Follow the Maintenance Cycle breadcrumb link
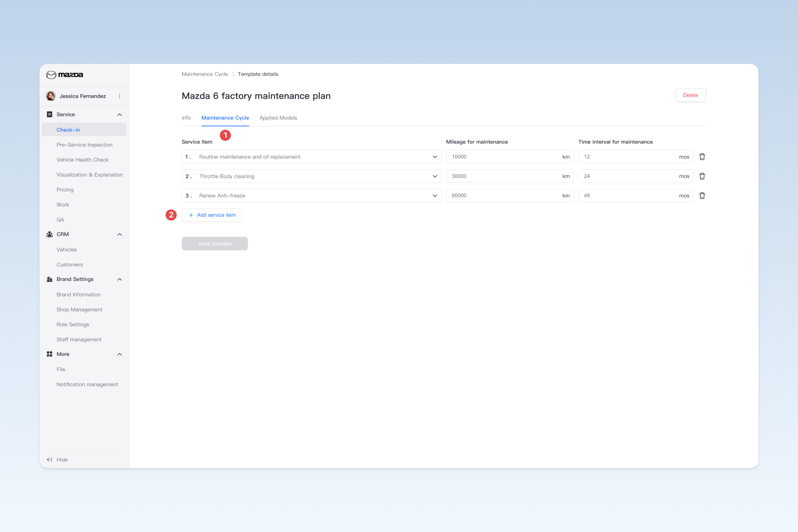 [205, 74]
